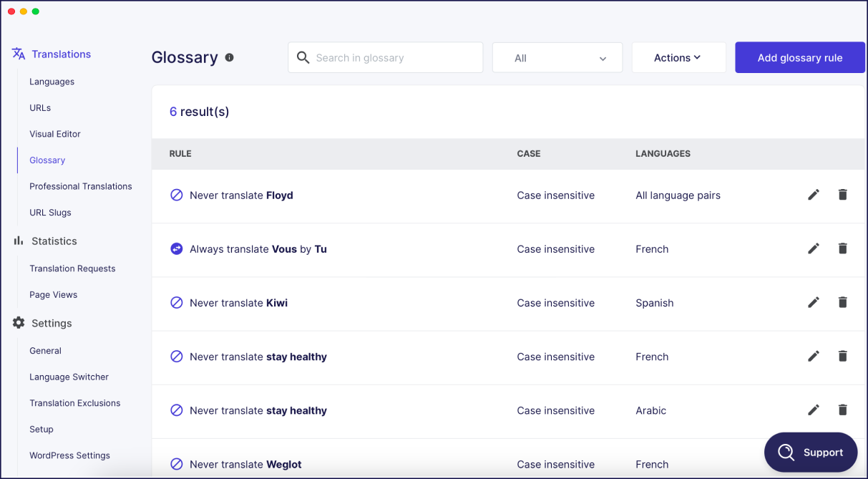Open the All filter dropdown
Screen dimensions: 868x479
pos(557,58)
